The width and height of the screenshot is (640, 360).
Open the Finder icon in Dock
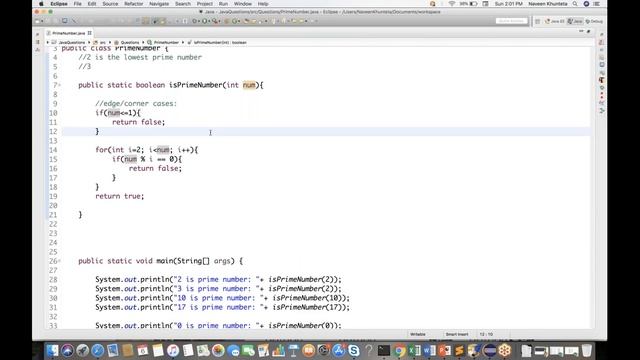tap(52, 351)
